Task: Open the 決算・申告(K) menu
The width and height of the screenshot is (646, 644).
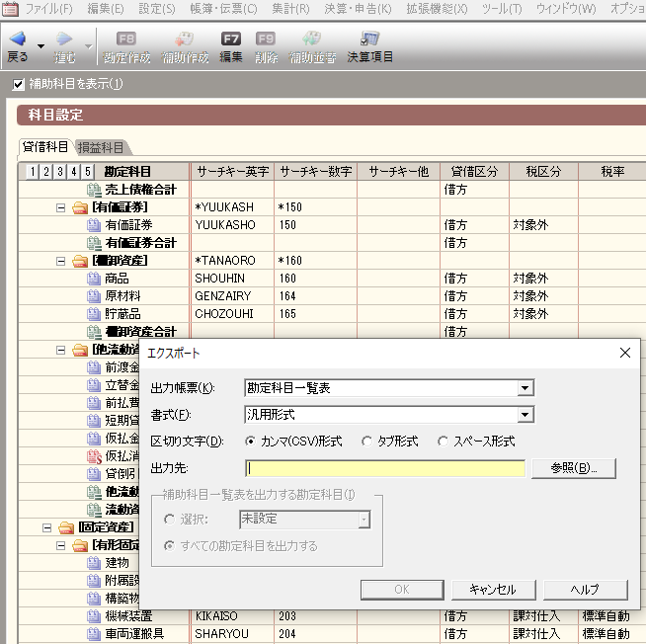Action: pyautogui.click(x=358, y=8)
